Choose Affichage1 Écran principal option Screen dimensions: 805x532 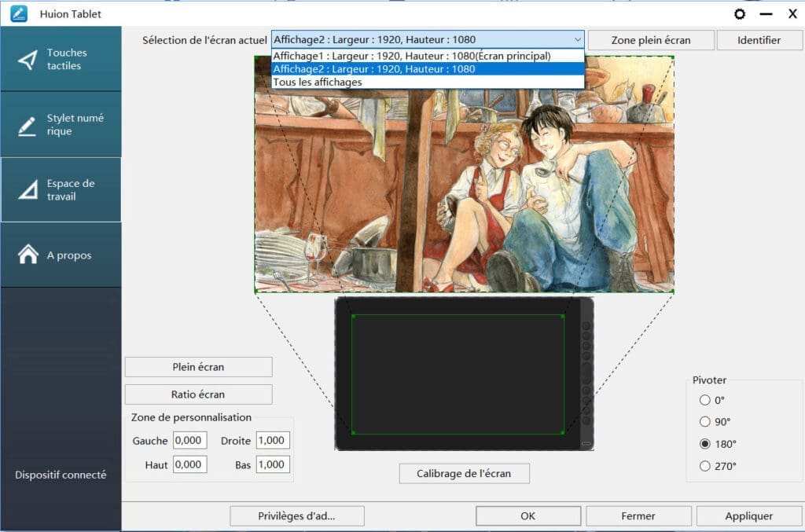click(x=428, y=56)
